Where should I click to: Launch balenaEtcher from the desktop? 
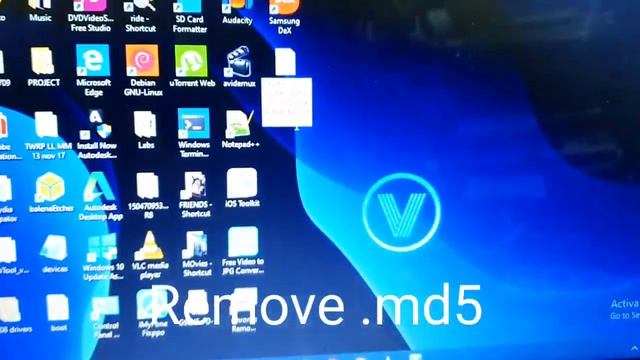(51, 192)
